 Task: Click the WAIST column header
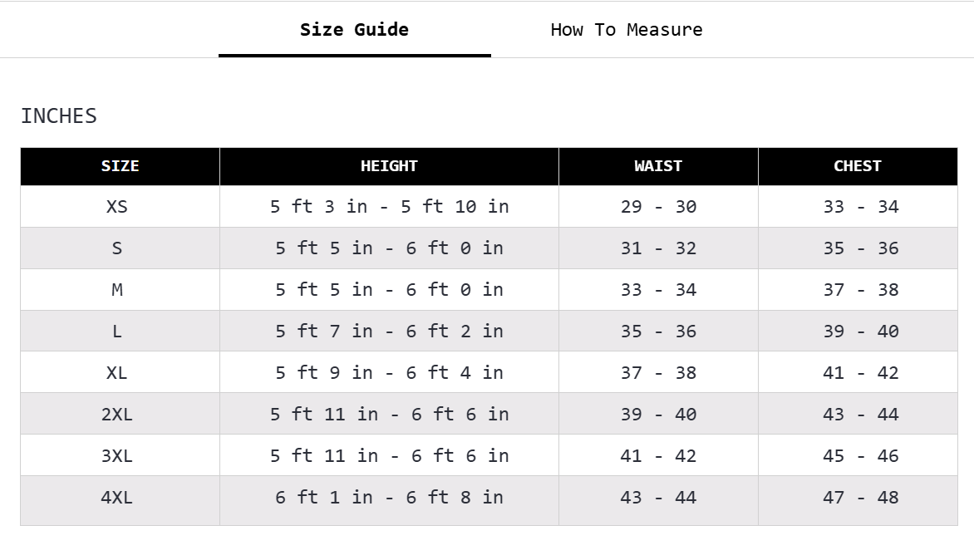658,166
